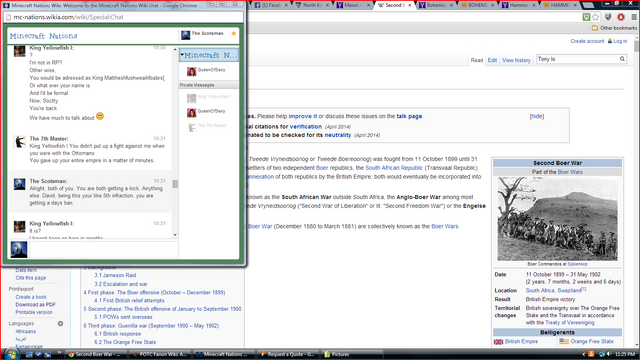Click the moderator star next to The Scotsman

pos(234,33)
